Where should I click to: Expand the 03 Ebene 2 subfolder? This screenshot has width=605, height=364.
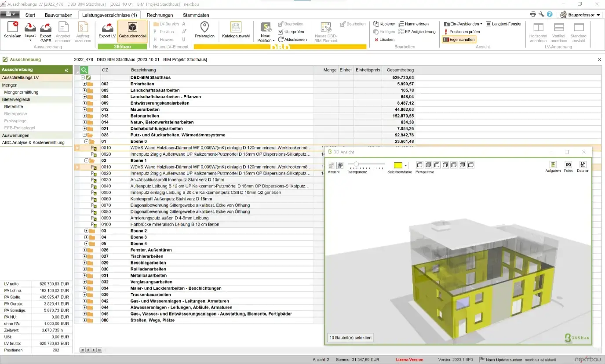(86, 231)
